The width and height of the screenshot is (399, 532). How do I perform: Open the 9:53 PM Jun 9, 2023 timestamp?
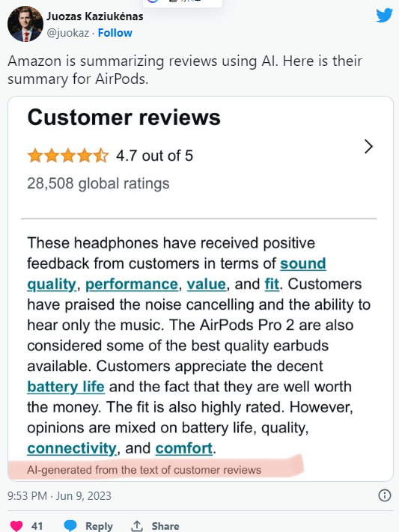click(59, 495)
